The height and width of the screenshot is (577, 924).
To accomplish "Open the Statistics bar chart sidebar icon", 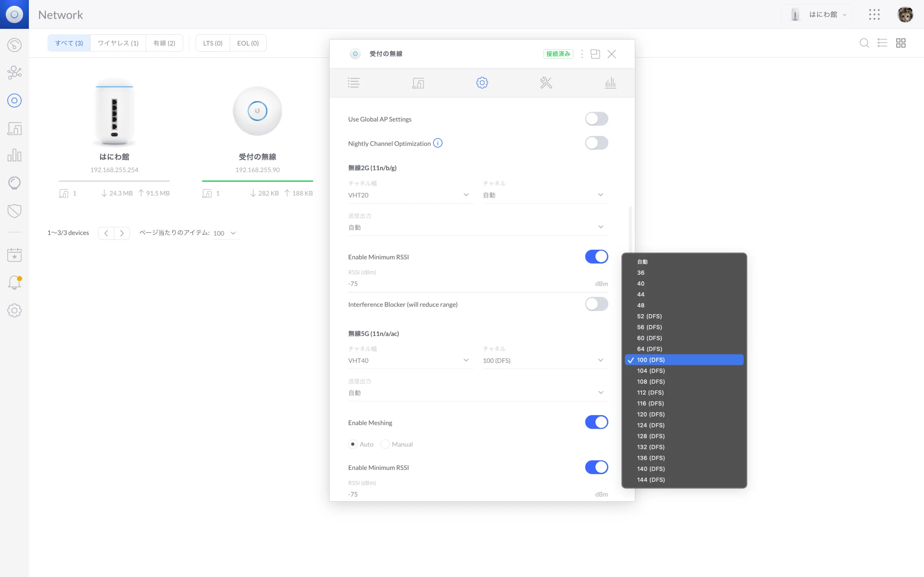I will point(14,155).
